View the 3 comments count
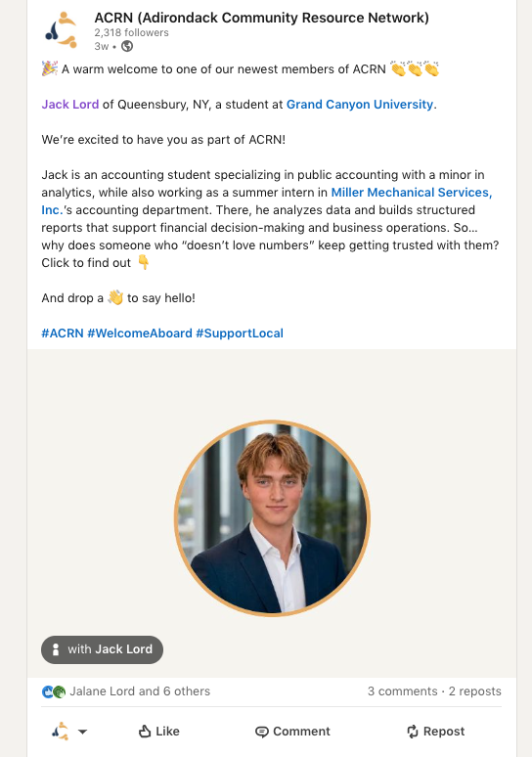532x757 pixels. (402, 690)
